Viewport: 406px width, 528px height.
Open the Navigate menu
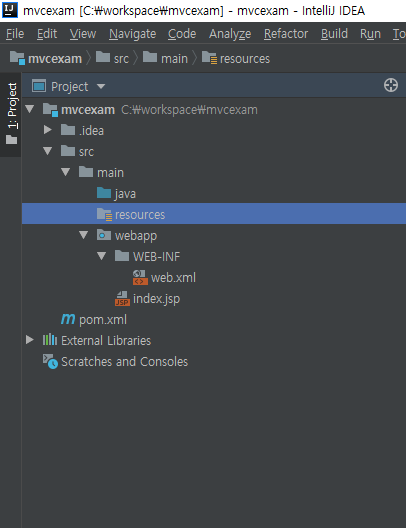coord(132,34)
